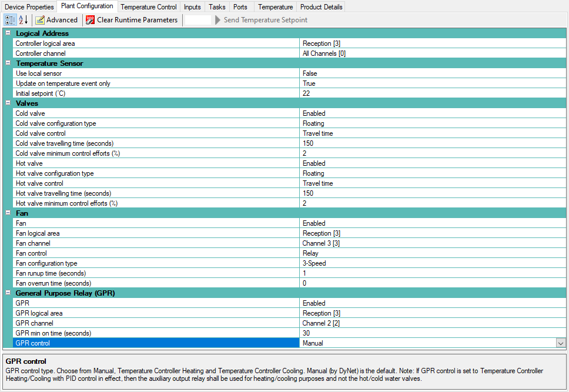Go to the Product Details tab
Image resolution: width=569 pixels, height=392 pixels.
pos(321,7)
